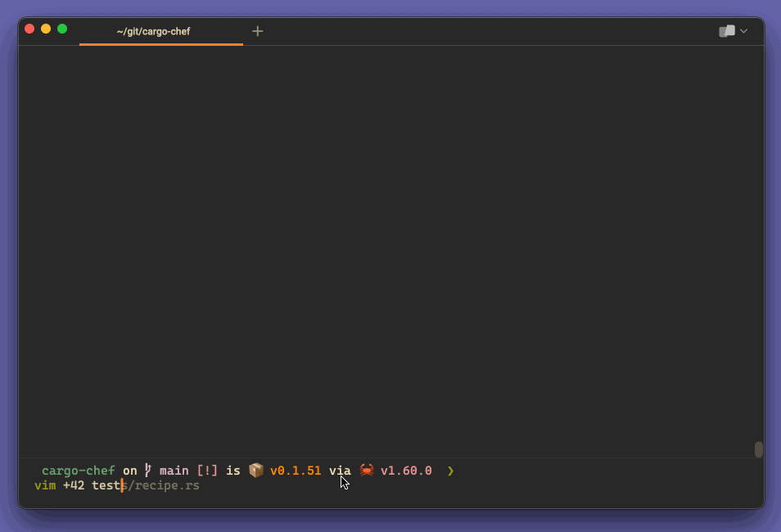Viewport: 781px width, 532px height.
Task: Click the Rust crab icon in the prompt
Action: pyautogui.click(x=367, y=471)
